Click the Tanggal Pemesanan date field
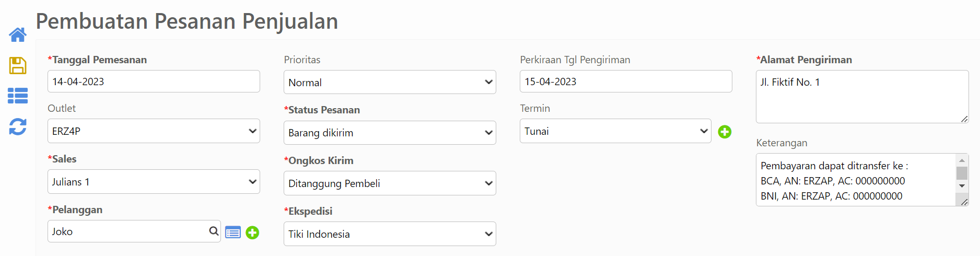The width and height of the screenshot is (980, 256). tap(154, 82)
